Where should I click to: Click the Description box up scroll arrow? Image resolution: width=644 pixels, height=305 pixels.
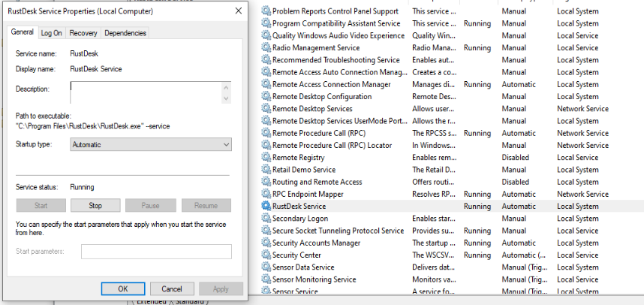pos(227,88)
